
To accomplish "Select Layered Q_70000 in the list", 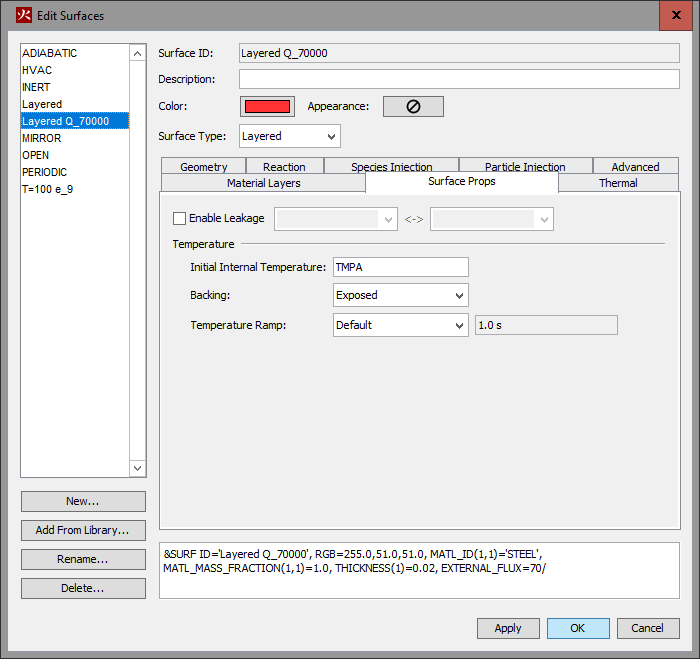I will coord(75,121).
